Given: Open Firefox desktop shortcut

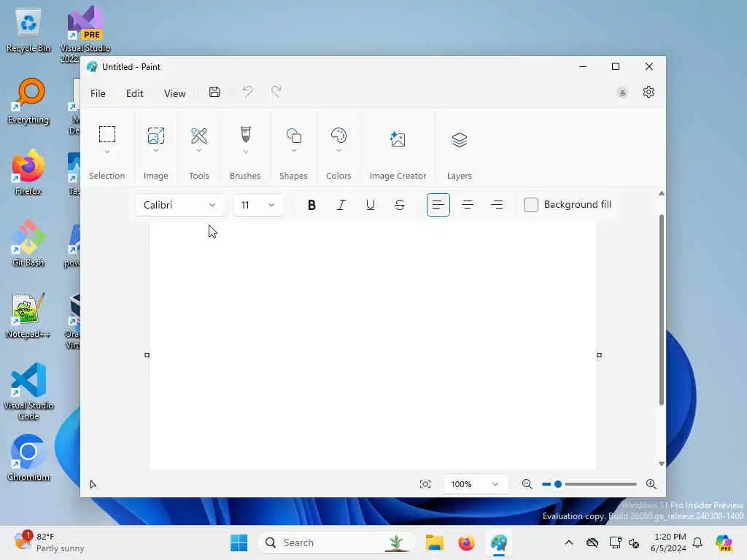Looking at the screenshot, I should tap(28, 172).
